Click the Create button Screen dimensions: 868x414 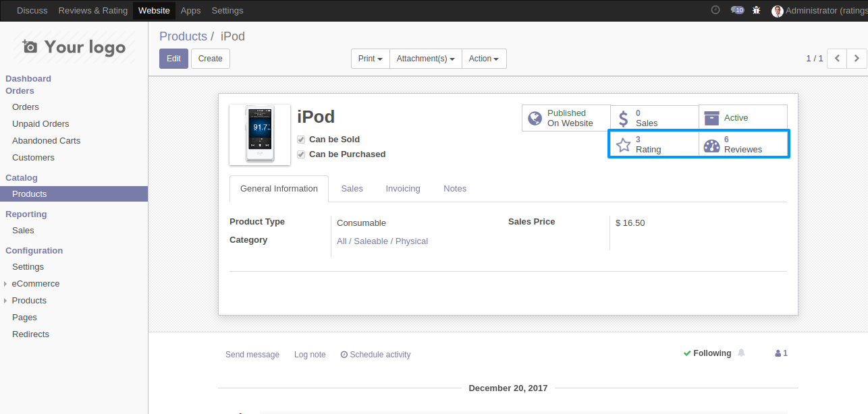tap(211, 59)
